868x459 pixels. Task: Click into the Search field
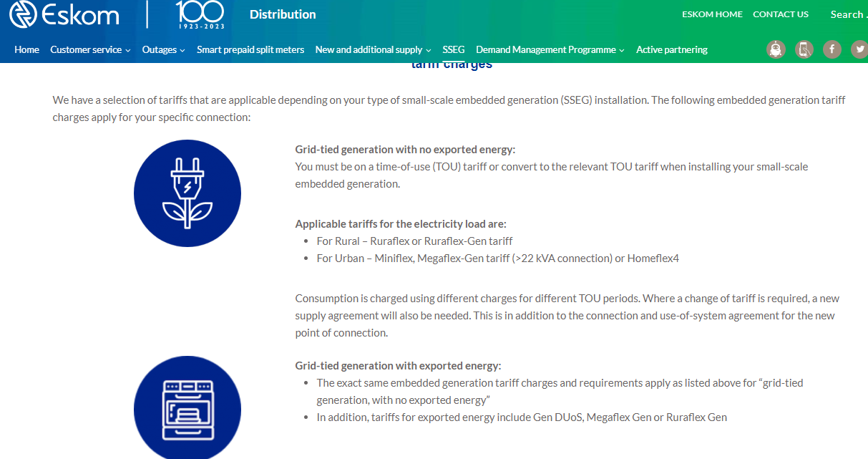click(x=849, y=14)
